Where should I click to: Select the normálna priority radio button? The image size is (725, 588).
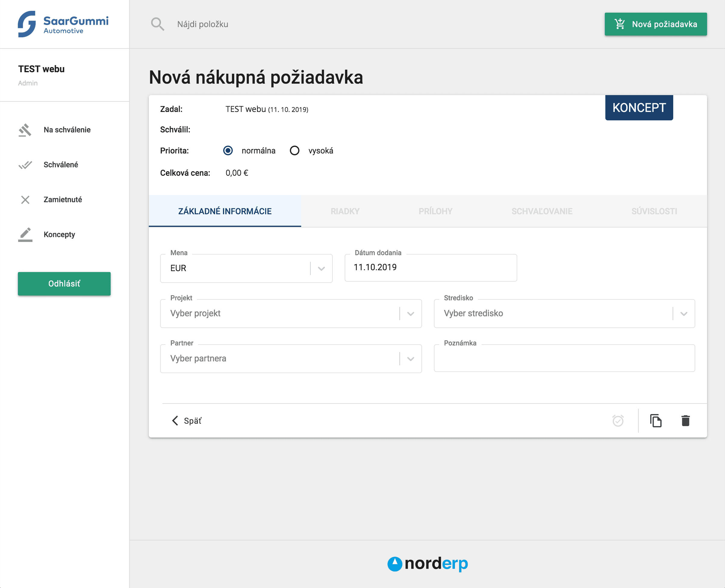point(228,150)
